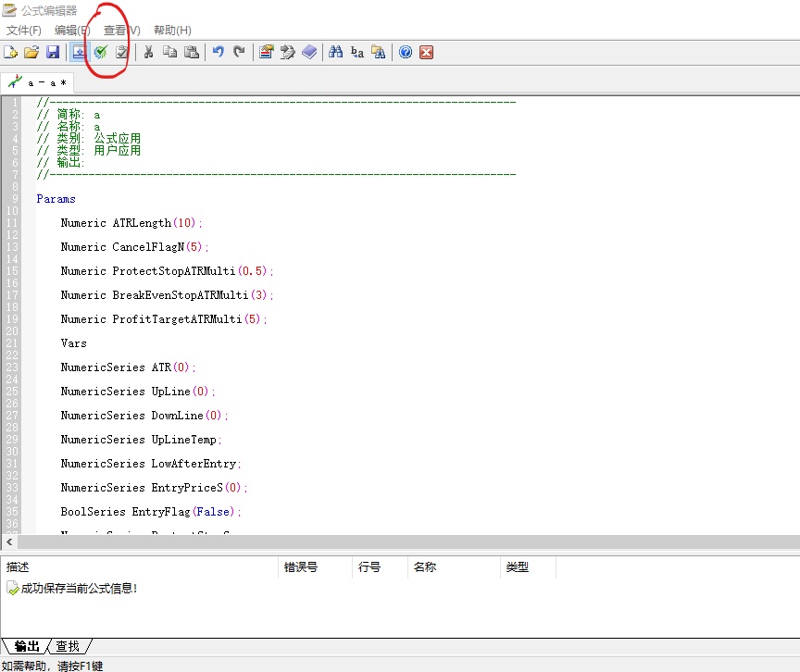Click the comment line '// 输出:'

coord(61,163)
